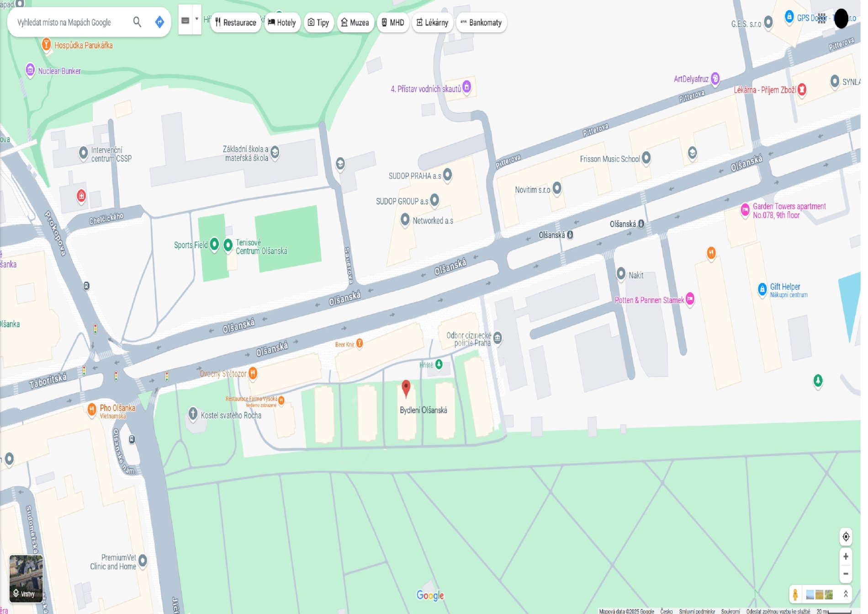The height and width of the screenshot is (614, 868).
Task: Open the Nakit marker
Action: (x=621, y=273)
